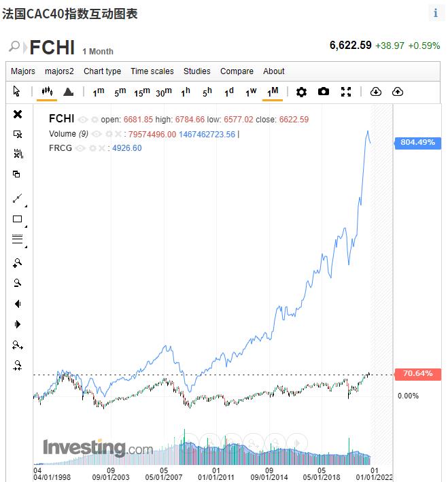Click the zoom in magnifier tool
448x482 pixels.
(18, 262)
